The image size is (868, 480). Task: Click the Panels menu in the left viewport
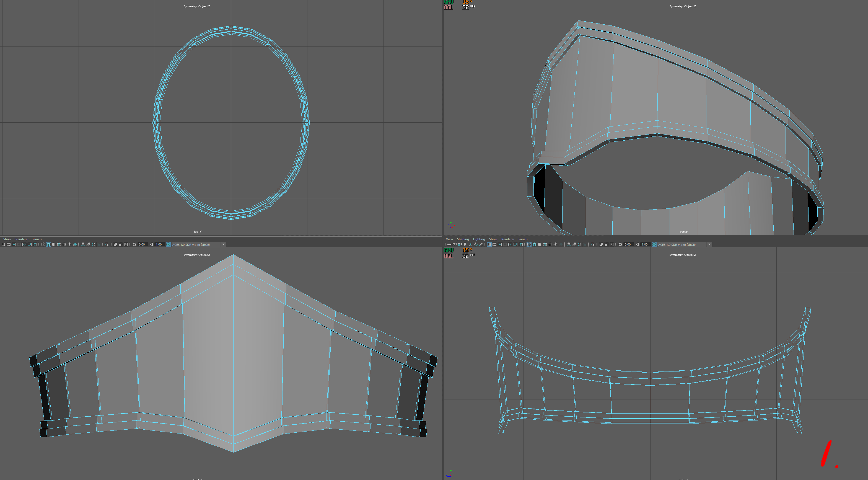point(37,239)
